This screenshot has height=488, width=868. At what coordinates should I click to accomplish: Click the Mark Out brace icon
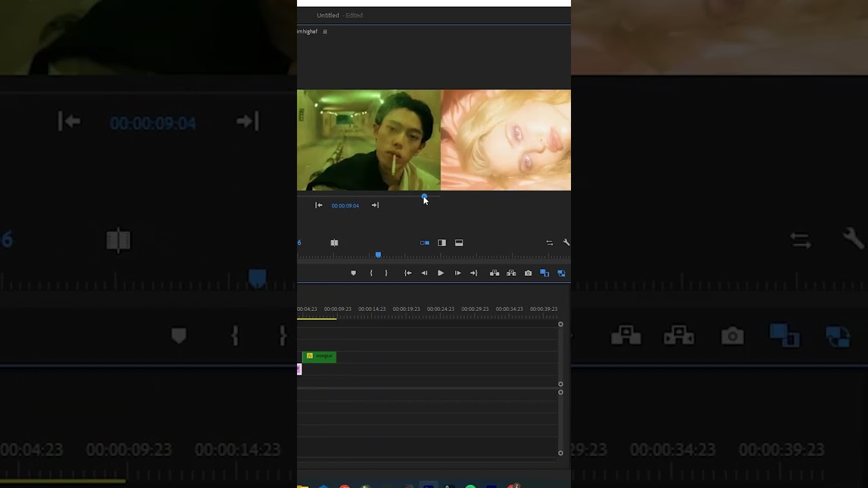387,273
